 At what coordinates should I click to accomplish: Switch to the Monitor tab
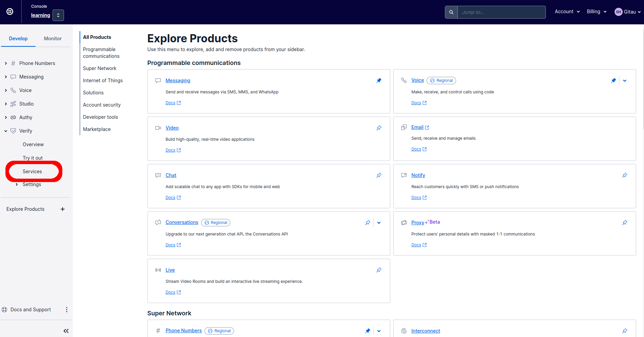coord(53,39)
